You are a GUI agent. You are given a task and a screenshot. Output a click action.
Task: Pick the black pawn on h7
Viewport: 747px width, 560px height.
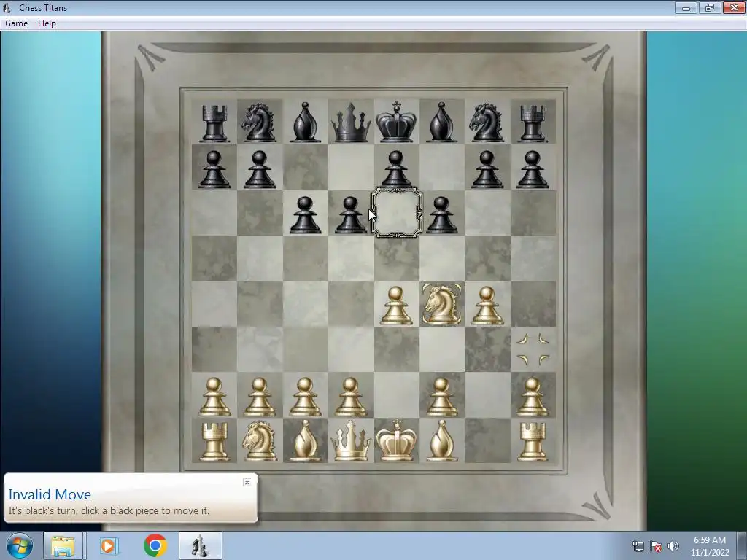coord(533,169)
